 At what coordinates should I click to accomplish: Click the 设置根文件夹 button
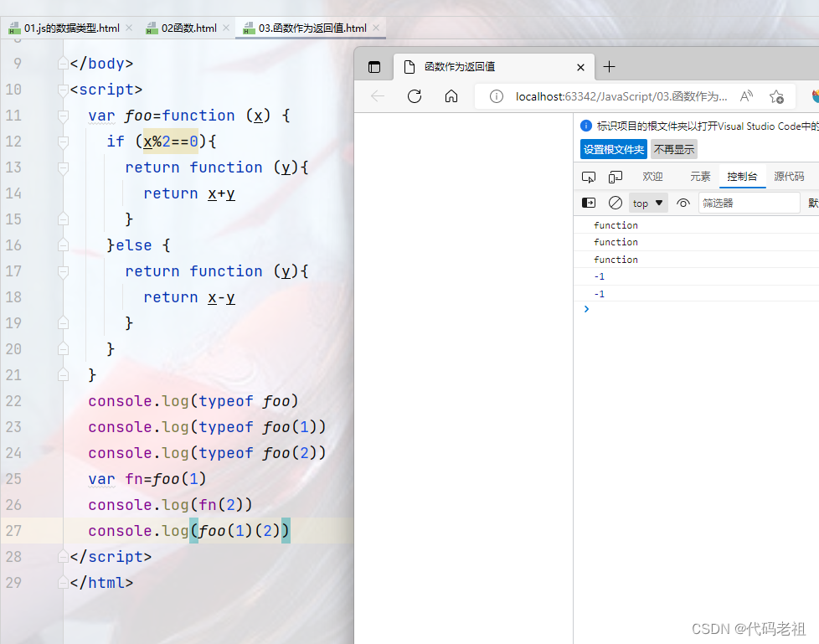pyautogui.click(x=614, y=149)
